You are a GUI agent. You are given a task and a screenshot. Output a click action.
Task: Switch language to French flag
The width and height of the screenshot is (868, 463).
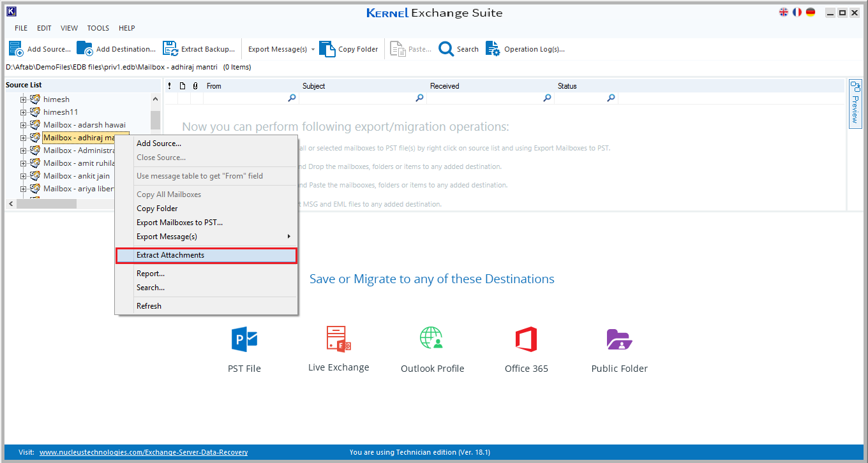coord(797,12)
